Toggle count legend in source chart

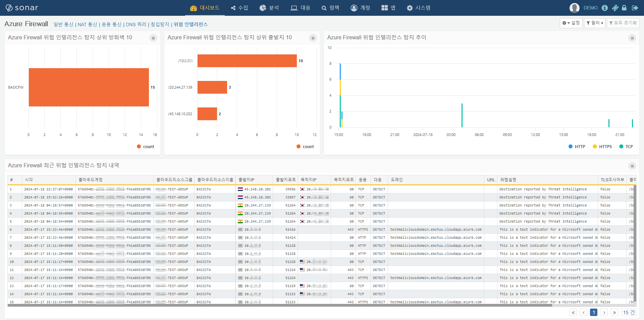[305, 147]
